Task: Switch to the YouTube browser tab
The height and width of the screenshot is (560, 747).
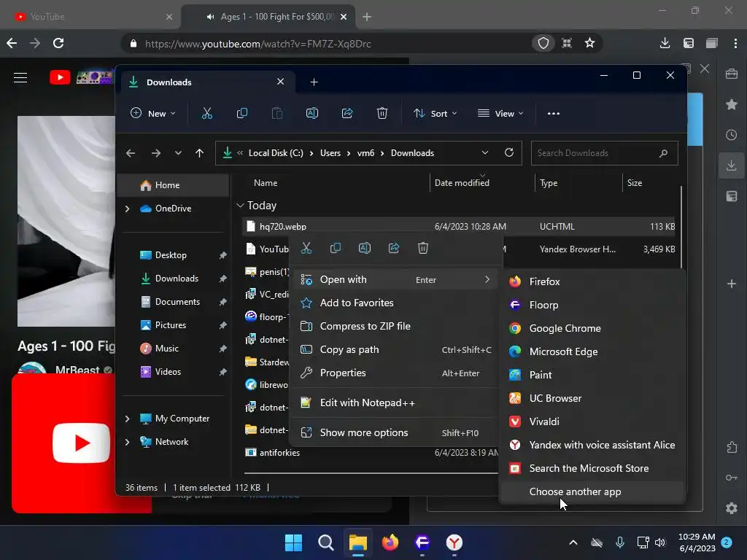Action: [90, 17]
